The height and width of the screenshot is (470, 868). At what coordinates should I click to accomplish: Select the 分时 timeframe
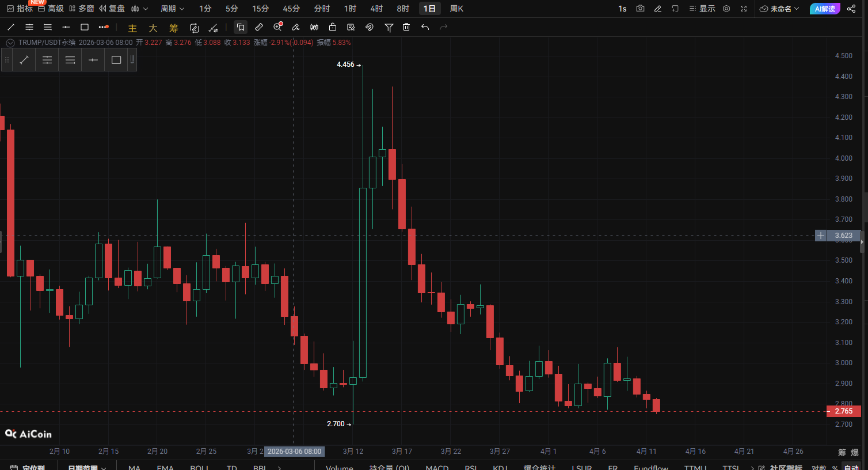[322, 9]
